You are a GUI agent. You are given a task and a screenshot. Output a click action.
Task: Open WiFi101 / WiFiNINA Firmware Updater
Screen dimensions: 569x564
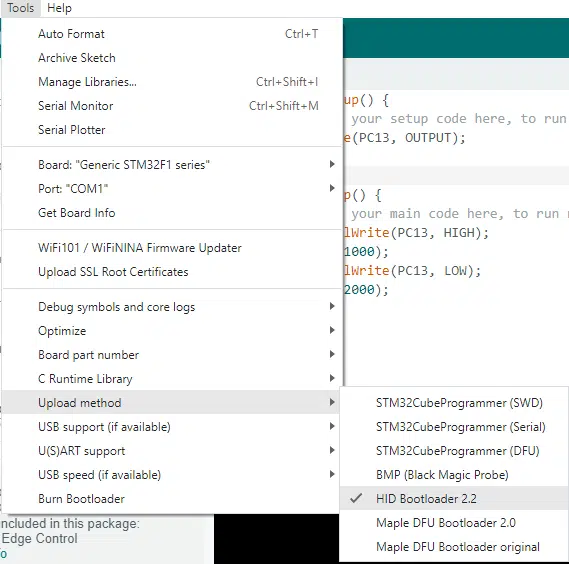click(172, 248)
